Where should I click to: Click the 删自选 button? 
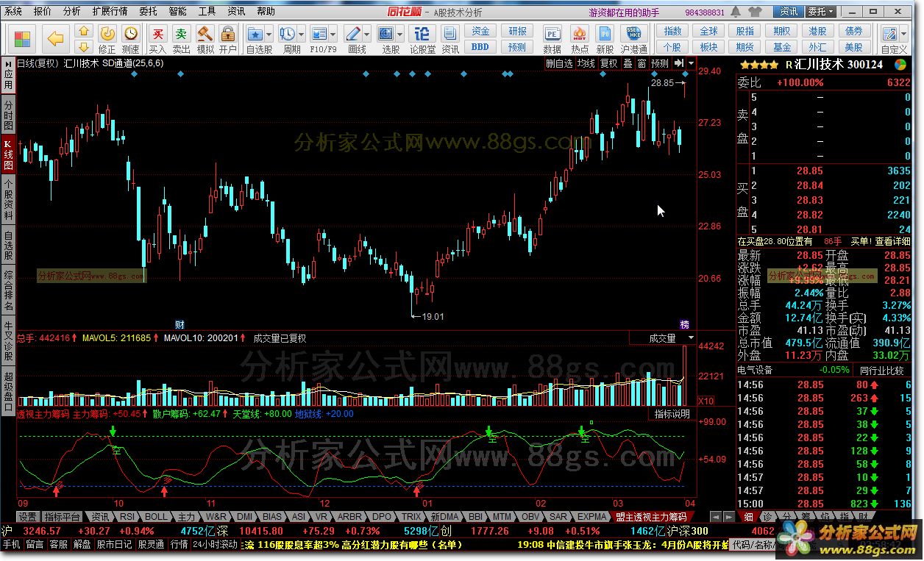[559, 64]
